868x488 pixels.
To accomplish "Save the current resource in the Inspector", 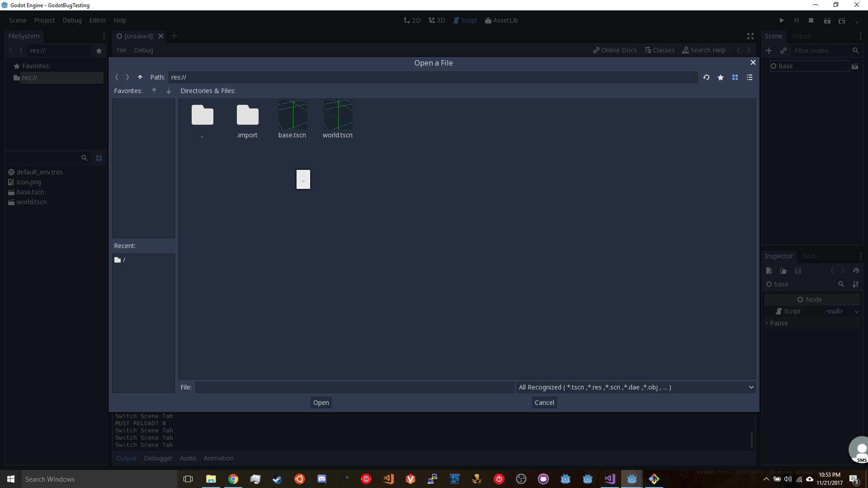I will (x=798, y=271).
